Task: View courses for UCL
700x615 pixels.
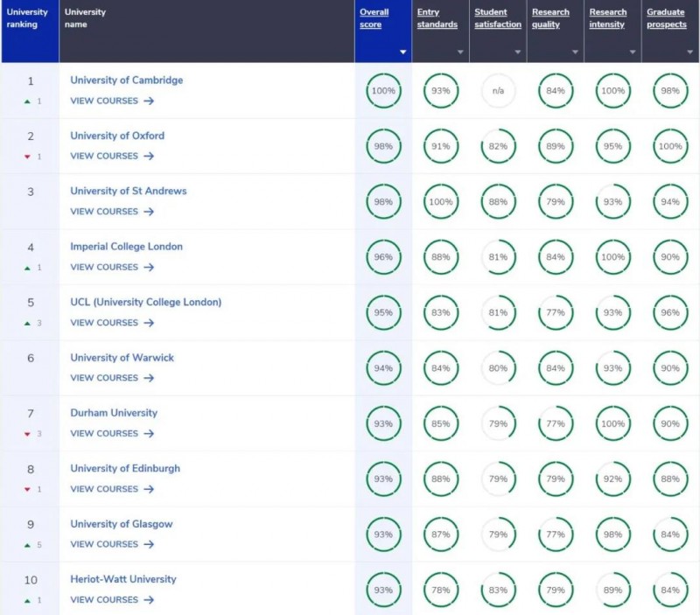Action: (x=112, y=323)
